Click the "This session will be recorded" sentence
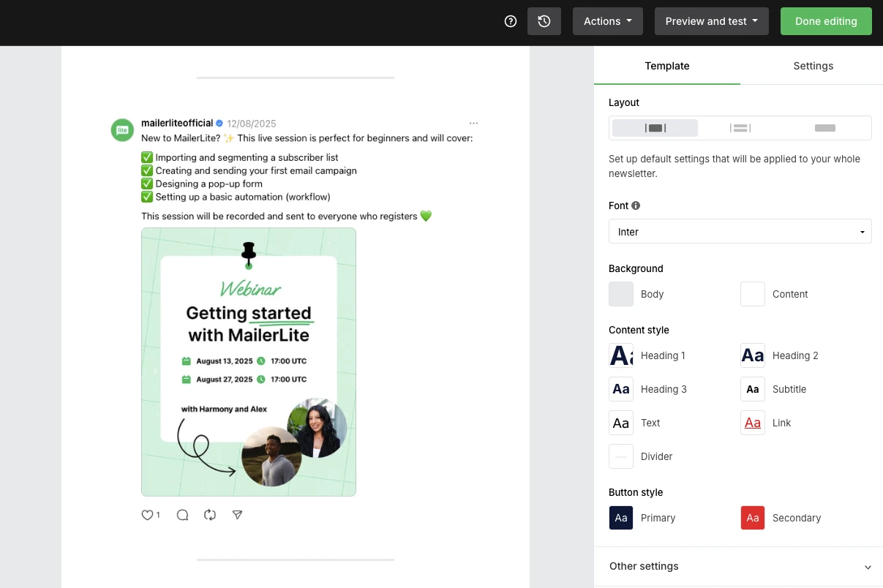Screen dimensions: 883x588 (x=287, y=216)
